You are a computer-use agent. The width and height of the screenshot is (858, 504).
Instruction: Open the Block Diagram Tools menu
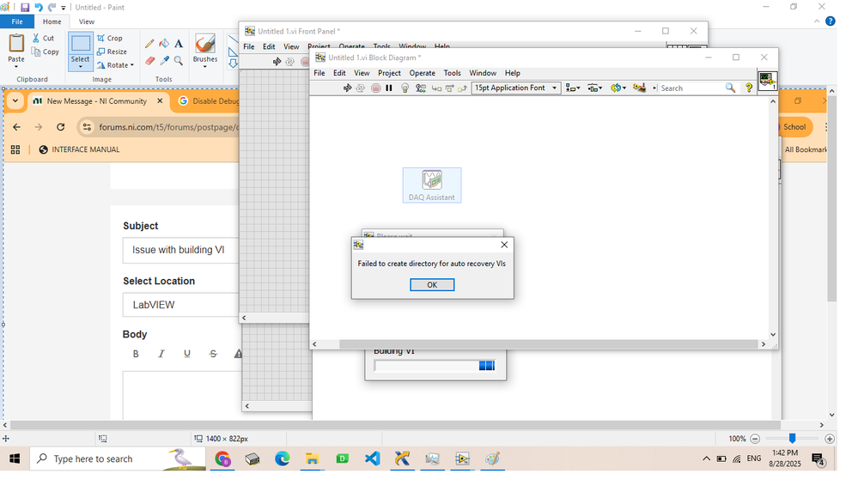point(452,73)
